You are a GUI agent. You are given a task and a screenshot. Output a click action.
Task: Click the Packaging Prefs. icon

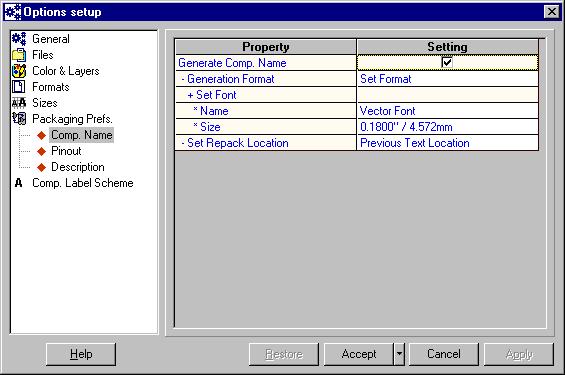click(x=19, y=119)
